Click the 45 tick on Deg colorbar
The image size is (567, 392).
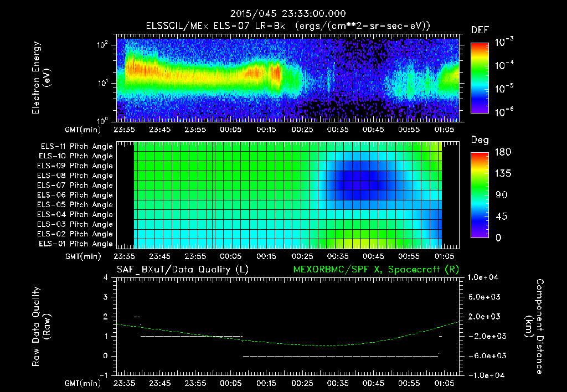tap(501, 216)
